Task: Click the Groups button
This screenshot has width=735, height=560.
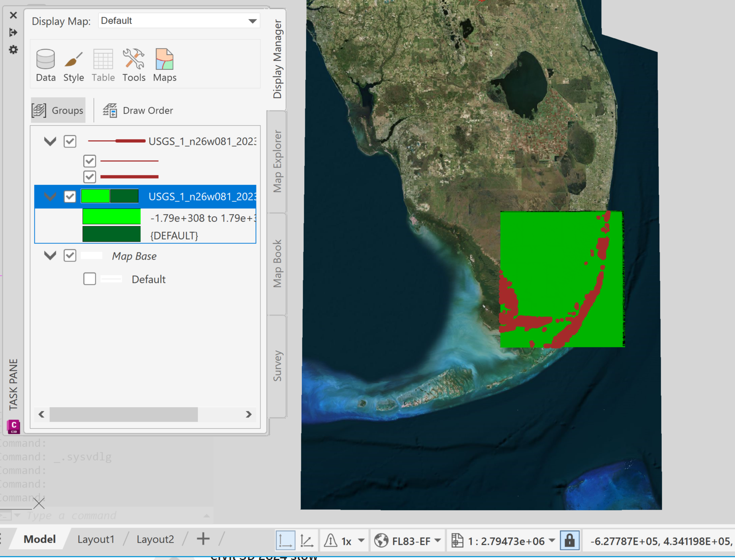Action: (x=58, y=110)
